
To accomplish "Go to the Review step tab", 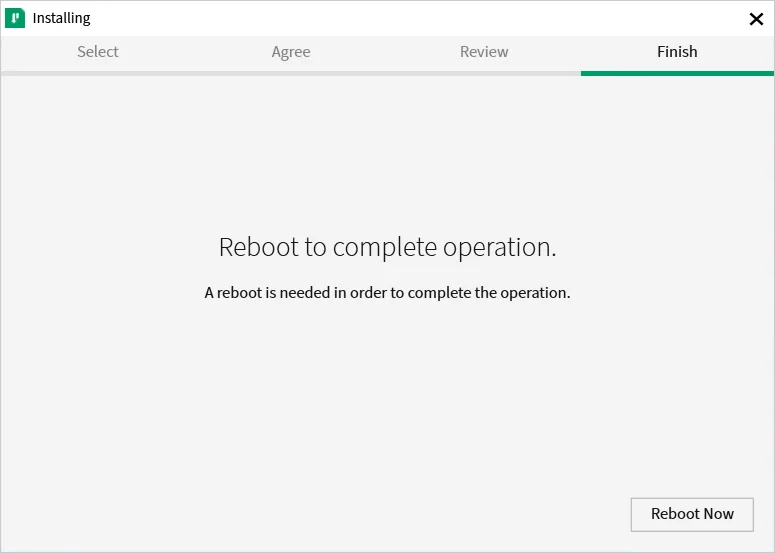I will click(484, 52).
